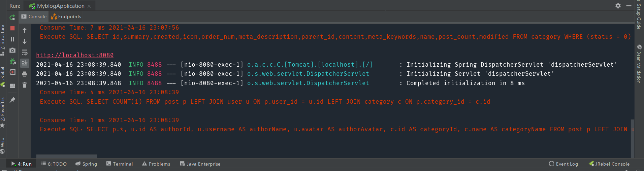Pause the program output

pos(12,39)
